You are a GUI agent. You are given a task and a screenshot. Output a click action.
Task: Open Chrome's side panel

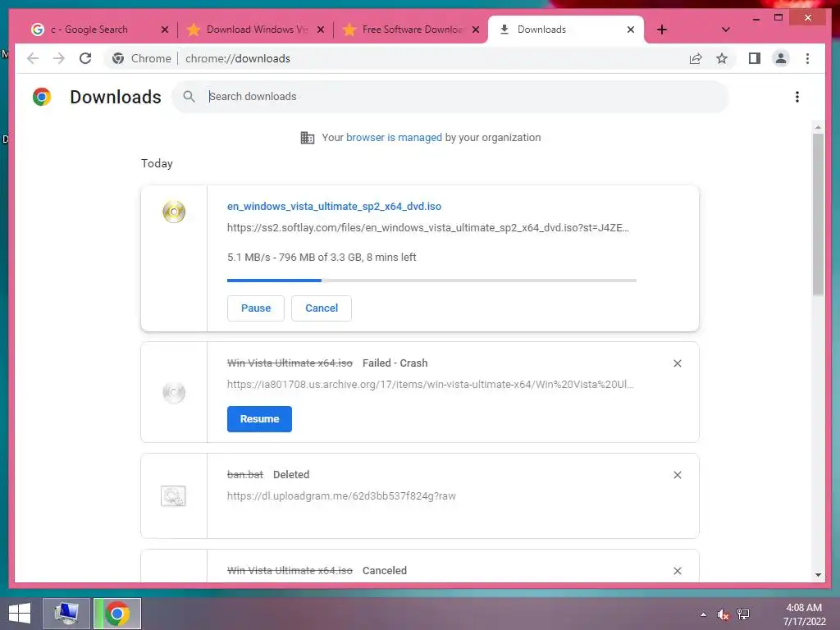click(755, 58)
